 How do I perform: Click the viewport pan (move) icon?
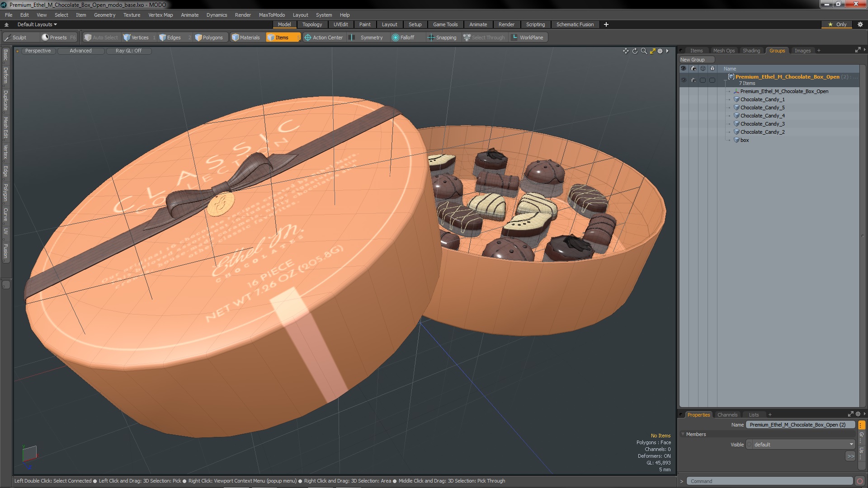(x=626, y=51)
